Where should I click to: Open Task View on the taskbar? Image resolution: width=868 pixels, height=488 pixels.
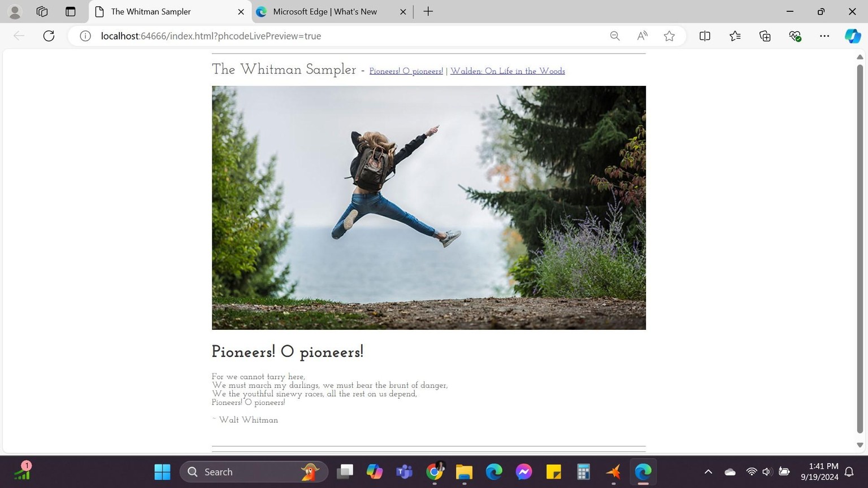click(345, 472)
